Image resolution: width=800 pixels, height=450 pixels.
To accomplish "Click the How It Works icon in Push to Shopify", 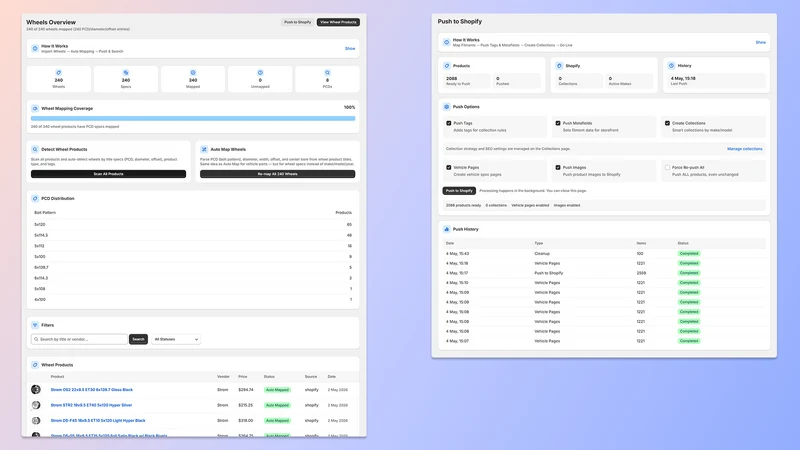I will [446, 42].
